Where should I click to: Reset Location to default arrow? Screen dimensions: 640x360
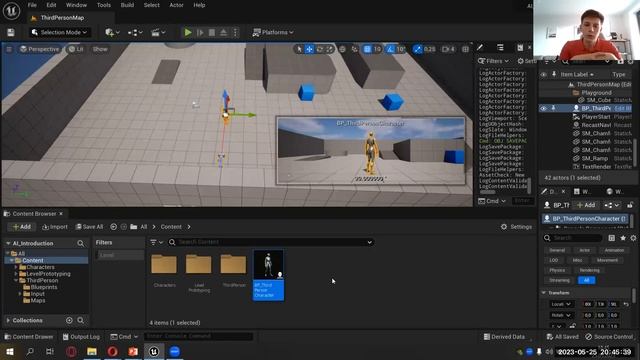[x=626, y=304]
